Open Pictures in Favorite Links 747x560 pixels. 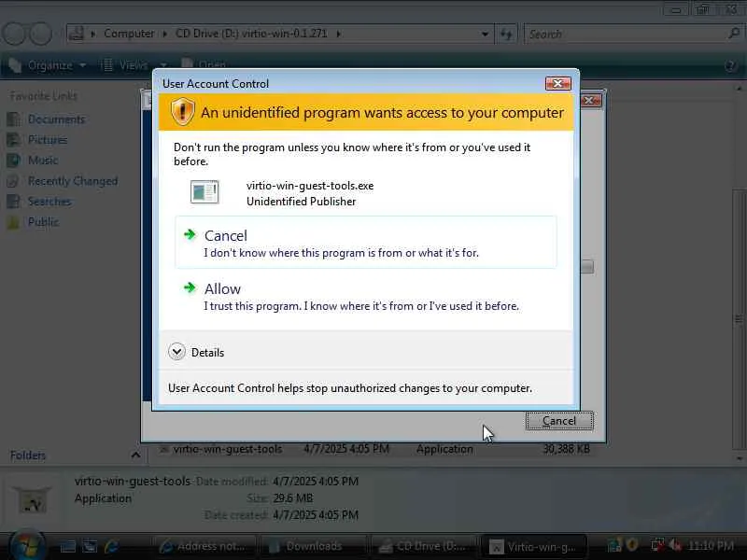[x=48, y=140]
